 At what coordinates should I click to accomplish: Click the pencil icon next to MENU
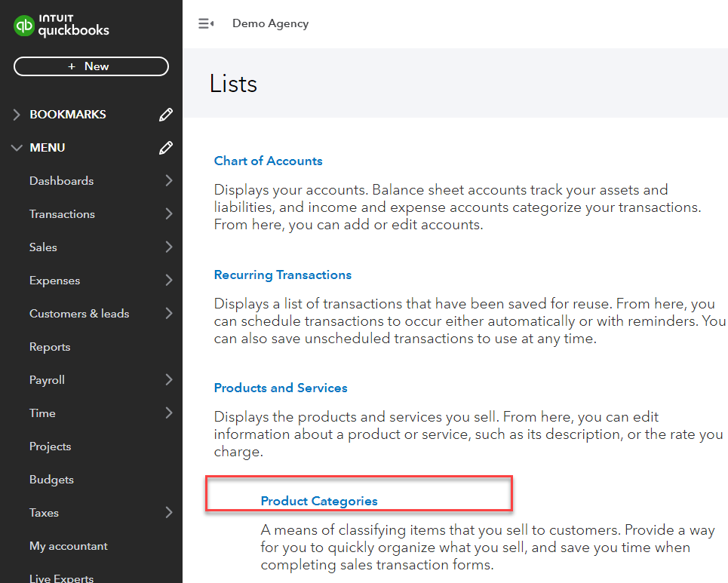[x=165, y=148]
